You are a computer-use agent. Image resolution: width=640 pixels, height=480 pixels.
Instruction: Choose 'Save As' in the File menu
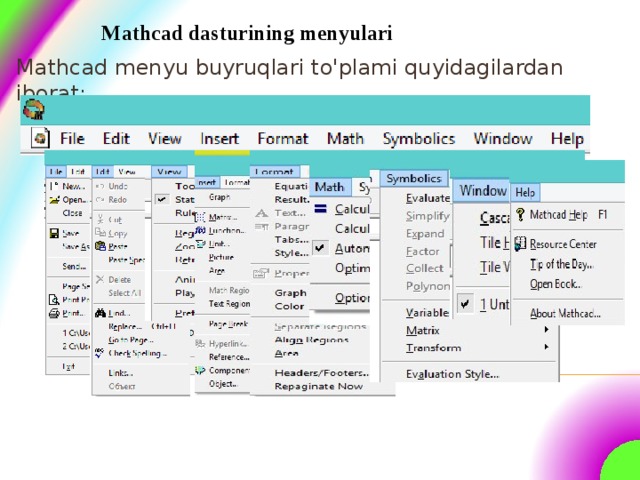click(x=76, y=247)
